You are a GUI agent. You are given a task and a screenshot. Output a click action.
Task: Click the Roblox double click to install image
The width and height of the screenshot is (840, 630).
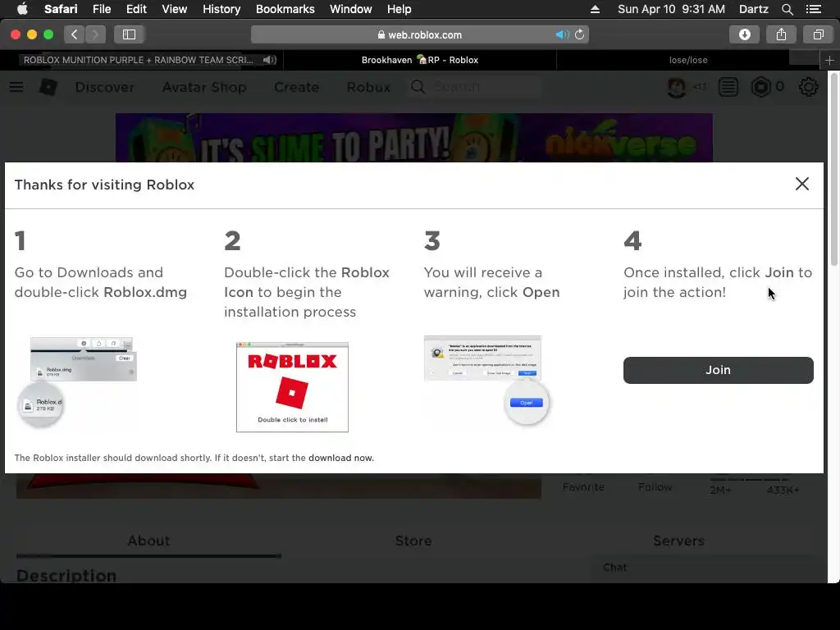(292, 387)
